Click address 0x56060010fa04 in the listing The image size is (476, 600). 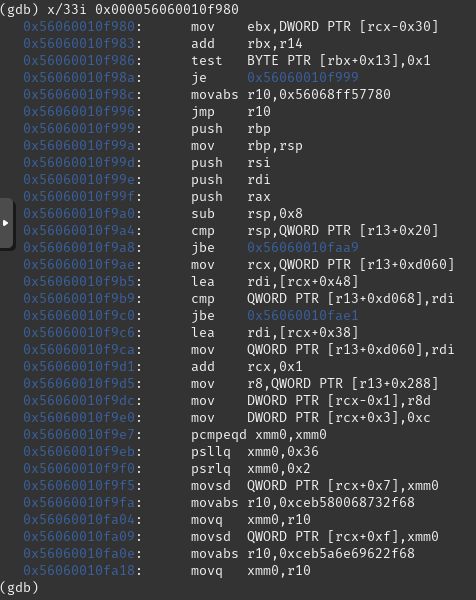pos(79,520)
